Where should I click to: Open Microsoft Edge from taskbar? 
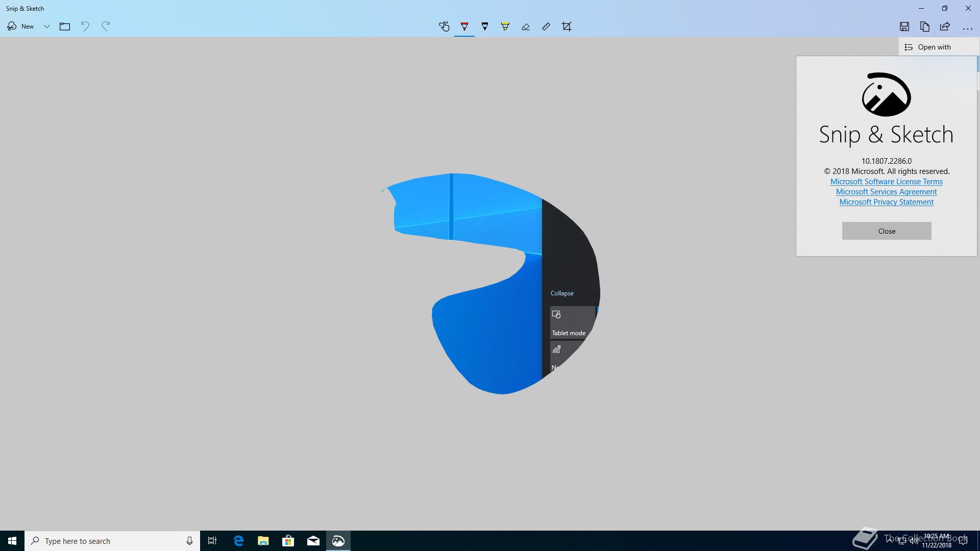click(238, 541)
